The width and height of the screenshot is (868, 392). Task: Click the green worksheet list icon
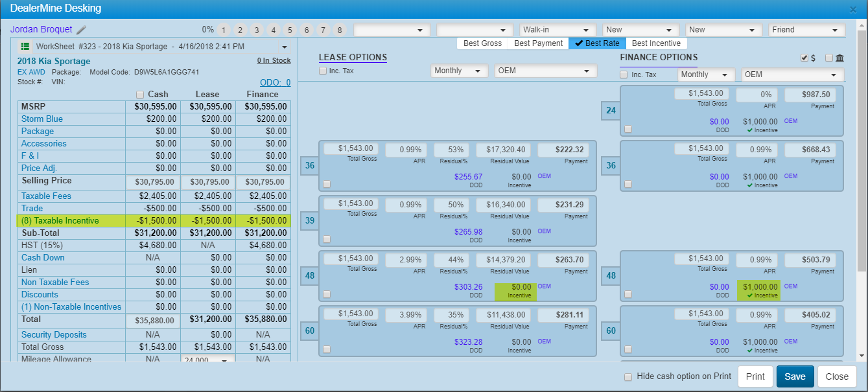tap(25, 47)
